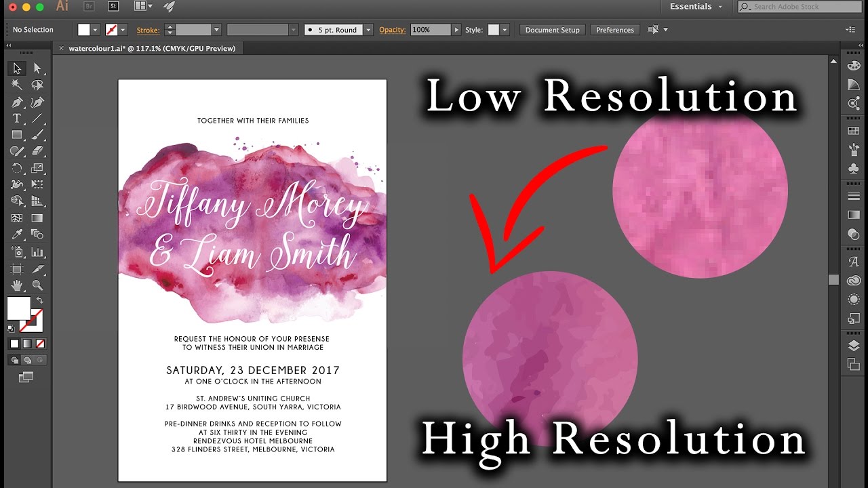Select the Line Segment tool

pyautogui.click(x=37, y=118)
